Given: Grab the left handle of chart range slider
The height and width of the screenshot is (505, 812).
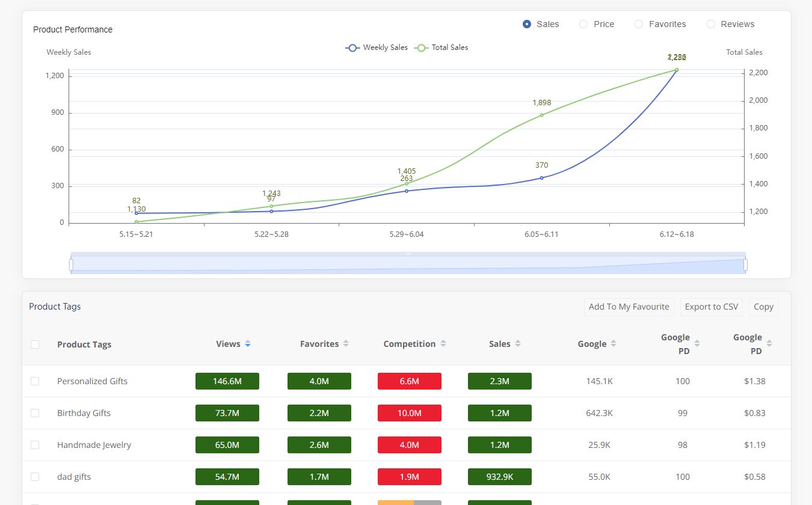Looking at the screenshot, I should tap(71, 265).
